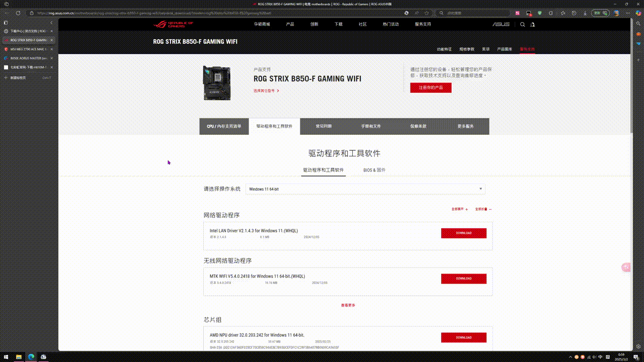
Task: Switch to the BIOS & 固件 tab
Action: point(374,170)
